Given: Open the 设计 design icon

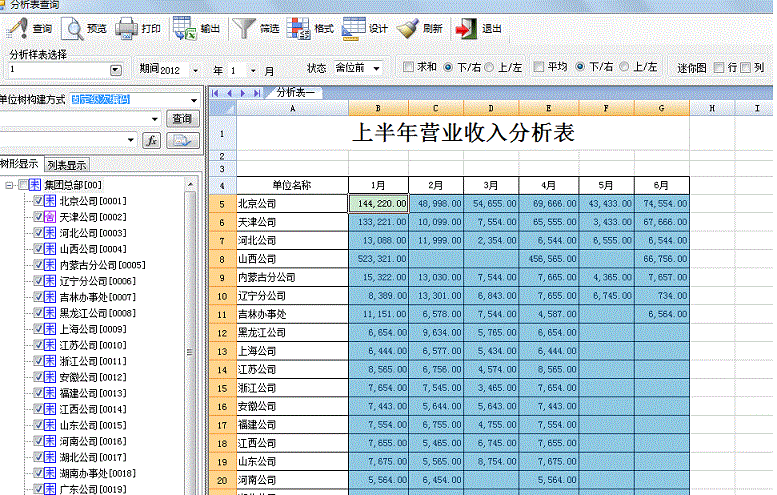Looking at the screenshot, I should coord(354,28).
